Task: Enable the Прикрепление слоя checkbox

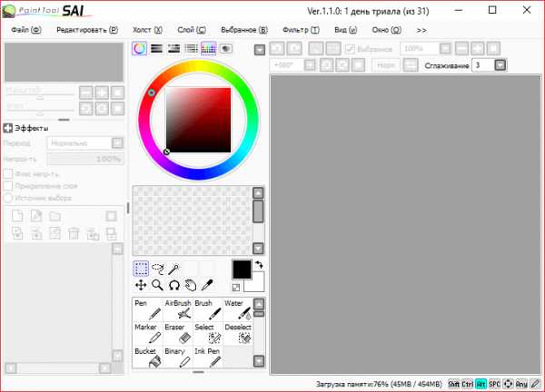Action: tap(8, 186)
